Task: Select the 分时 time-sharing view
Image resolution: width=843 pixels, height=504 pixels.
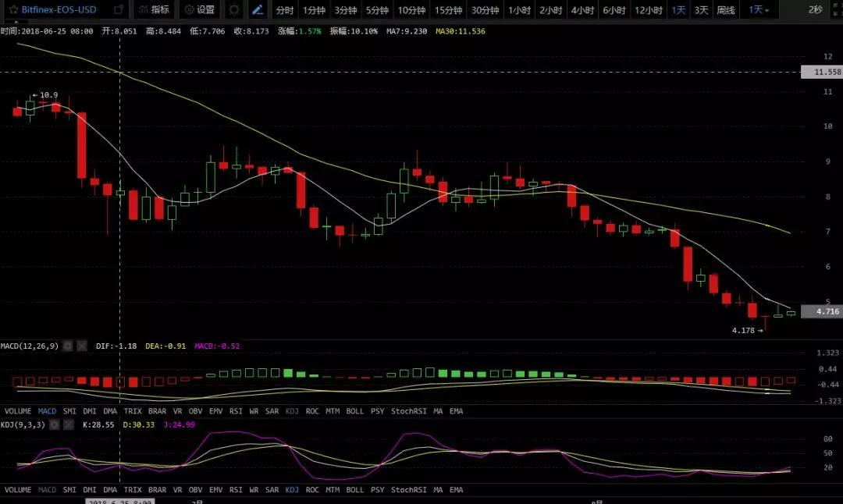Action: click(285, 10)
